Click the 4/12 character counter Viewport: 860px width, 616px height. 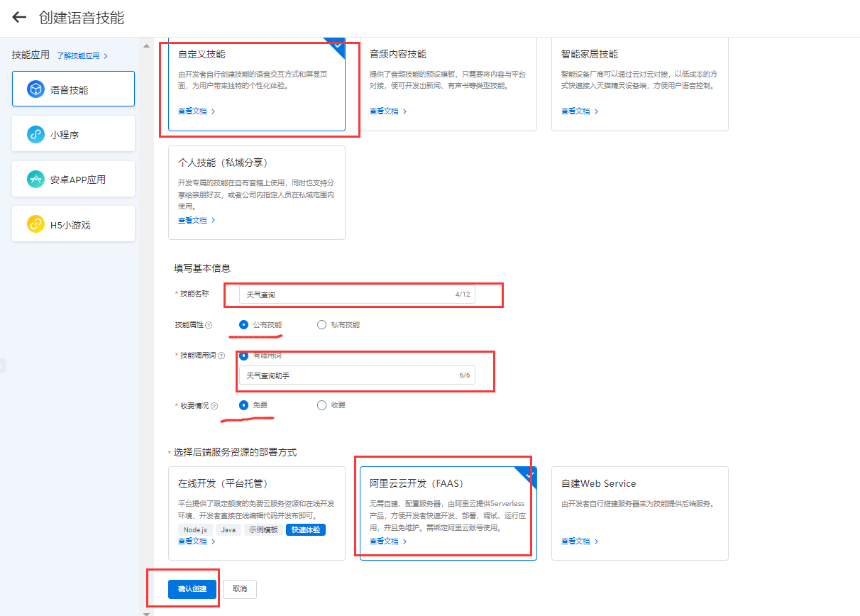click(463, 295)
